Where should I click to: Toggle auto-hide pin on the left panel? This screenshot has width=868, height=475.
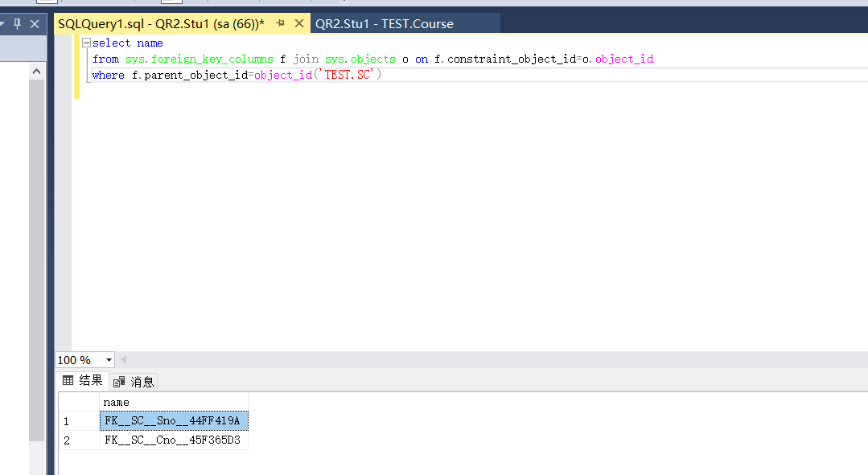click(x=17, y=24)
